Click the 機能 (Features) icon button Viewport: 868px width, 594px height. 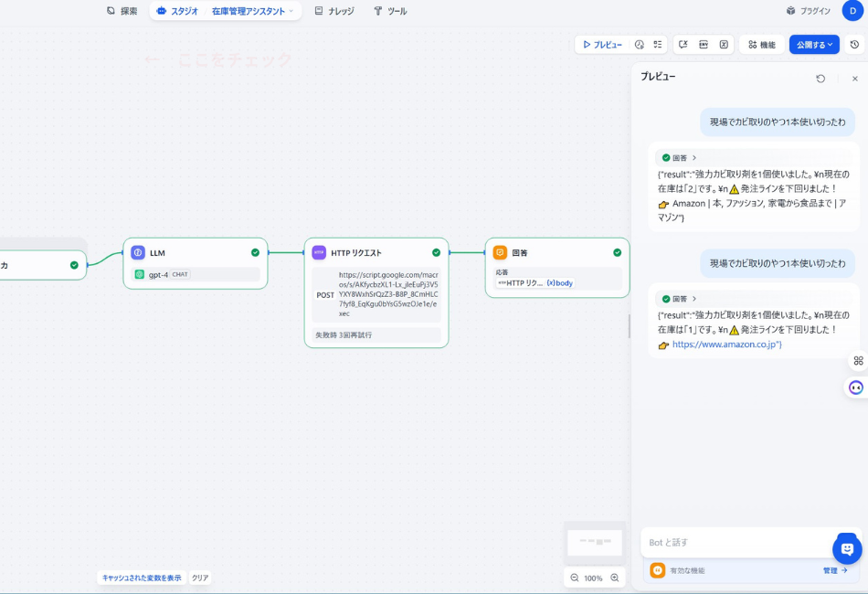pyautogui.click(x=761, y=44)
